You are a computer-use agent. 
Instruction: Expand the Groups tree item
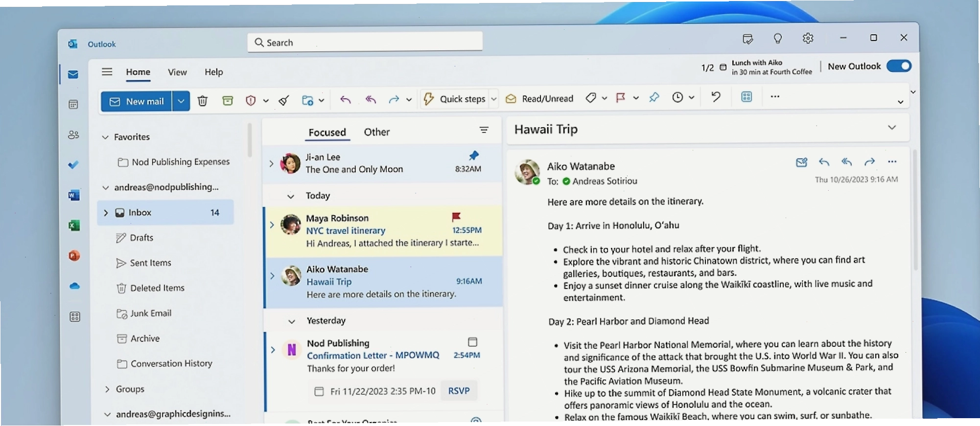click(x=107, y=389)
